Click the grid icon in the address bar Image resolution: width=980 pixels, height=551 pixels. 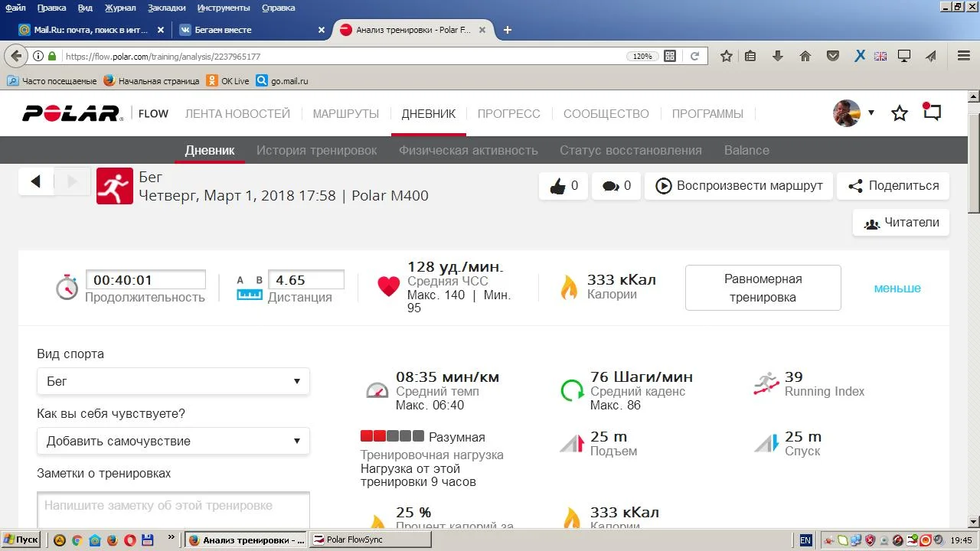[x=670, y=56]
